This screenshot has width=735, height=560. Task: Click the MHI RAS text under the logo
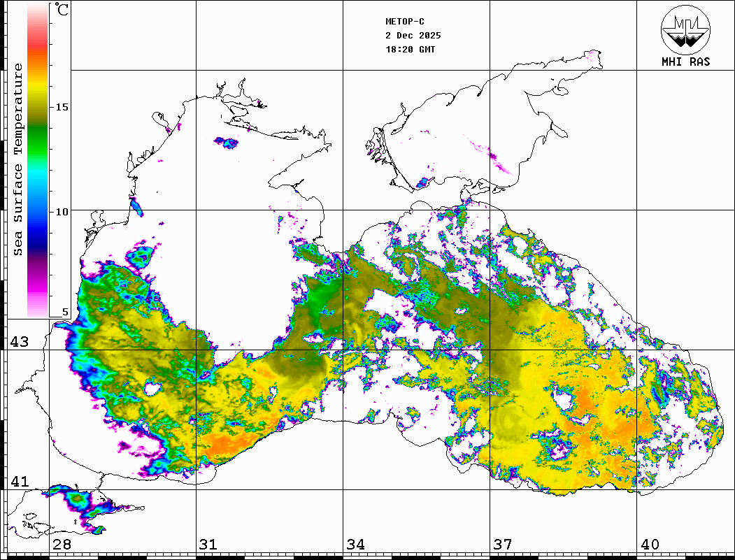point(685,62)
